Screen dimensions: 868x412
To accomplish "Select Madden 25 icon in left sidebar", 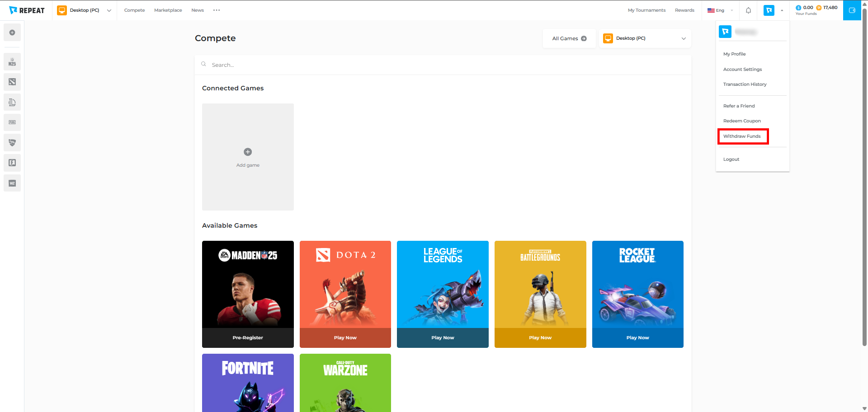I will 12,61.
